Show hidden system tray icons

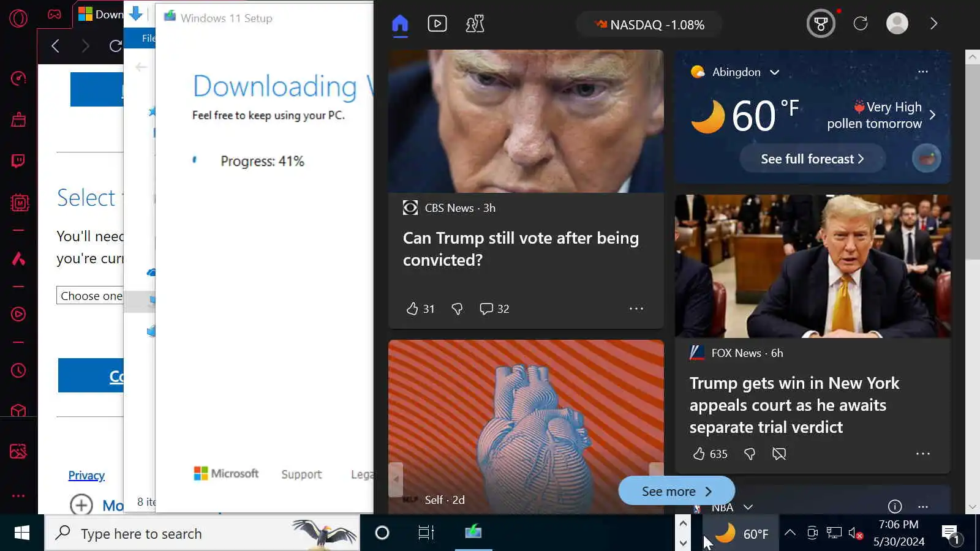tap(790, 533)
